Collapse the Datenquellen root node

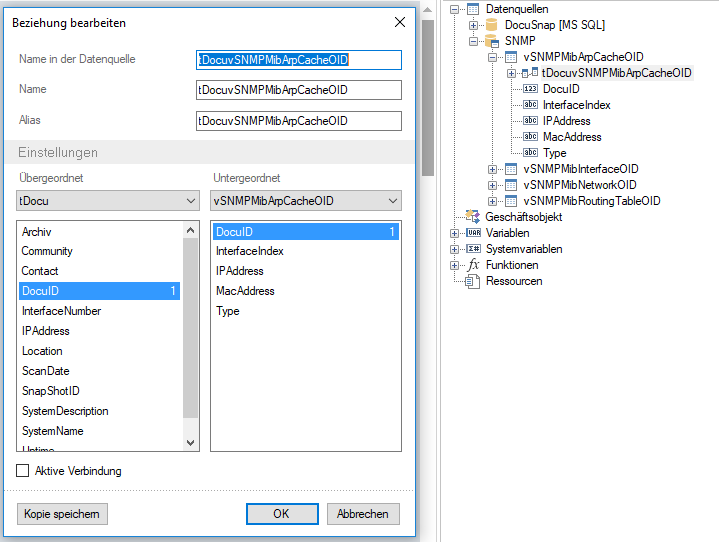[x=454, y=9]
